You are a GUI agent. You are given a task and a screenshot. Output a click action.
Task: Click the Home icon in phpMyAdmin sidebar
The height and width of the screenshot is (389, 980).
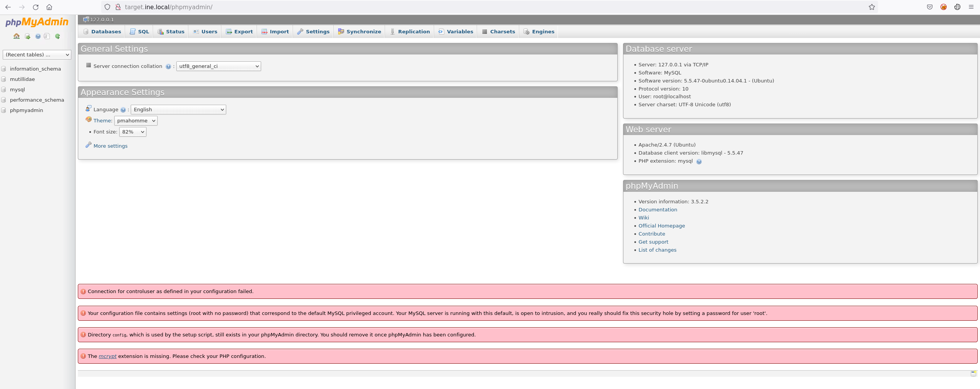16,36
